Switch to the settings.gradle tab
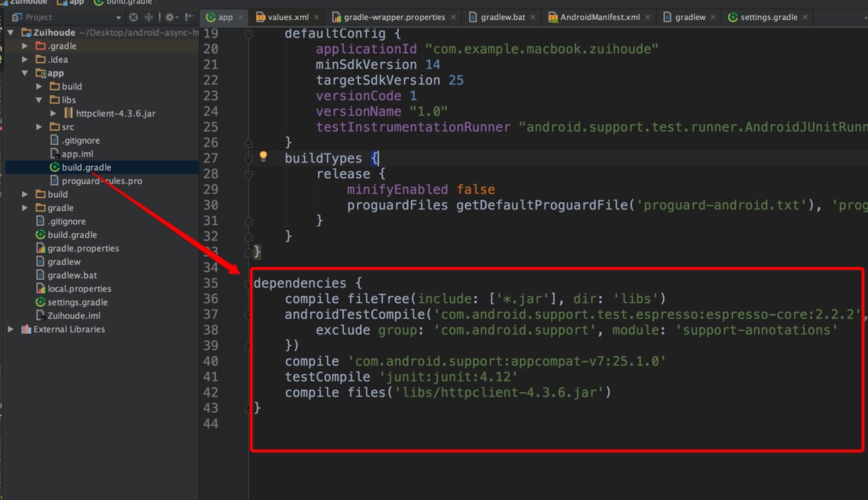 point(769,17)
